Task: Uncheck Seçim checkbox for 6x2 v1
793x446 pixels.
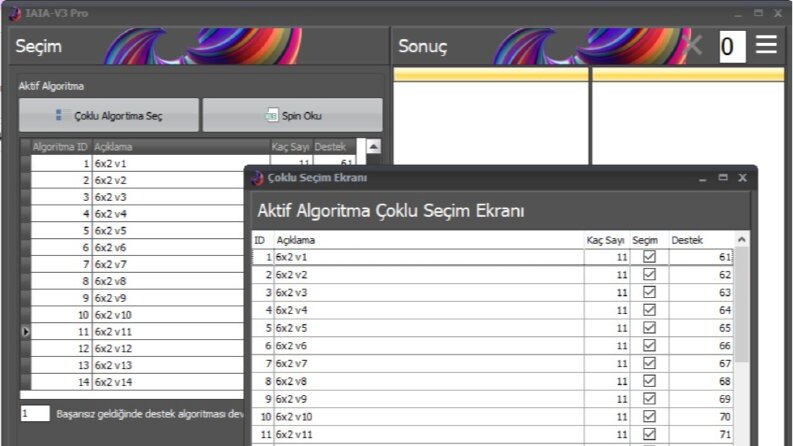Action: [649, 257]
